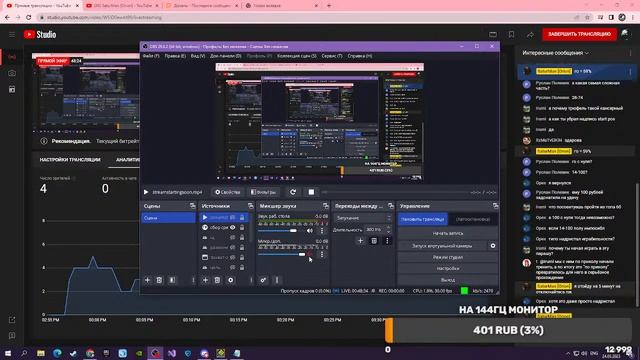Open Источники toolbar three-dot menu
The height and width of the screenshot is (360, 640).
pyautogui.click(x=251, y=280)
